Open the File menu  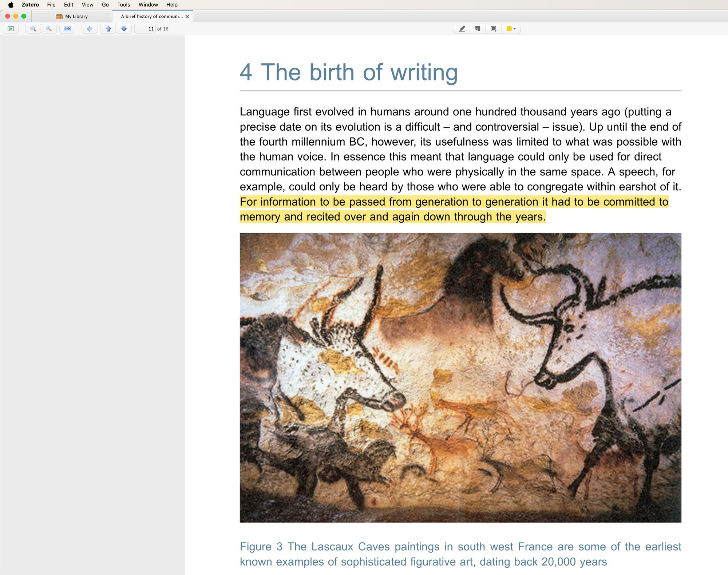tap(51, 5)
